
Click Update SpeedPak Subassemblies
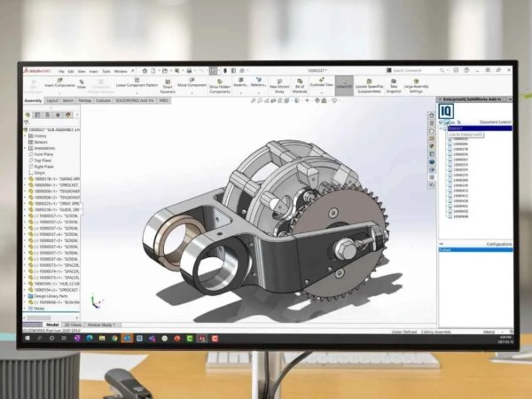pyautogui.click(x=369, y=86)
